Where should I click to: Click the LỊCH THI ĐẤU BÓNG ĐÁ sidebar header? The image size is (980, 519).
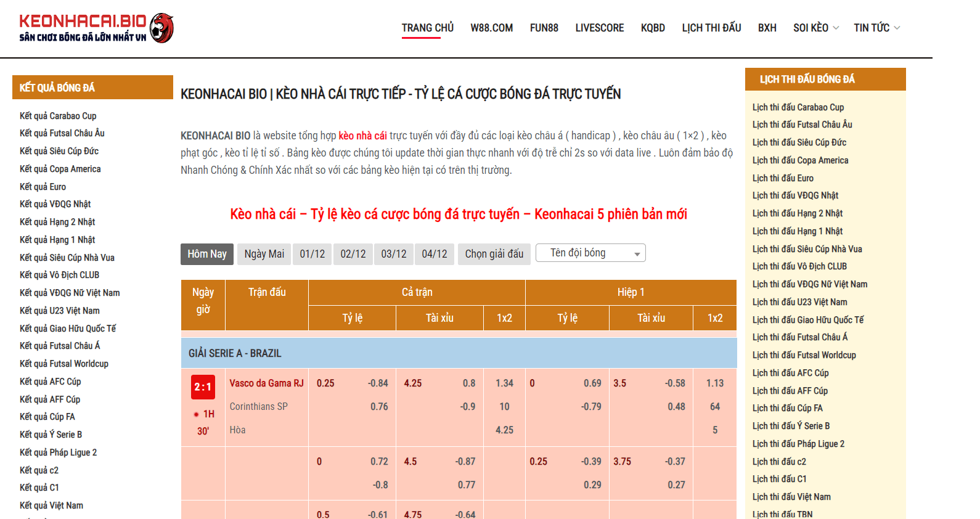click(825, 80)
